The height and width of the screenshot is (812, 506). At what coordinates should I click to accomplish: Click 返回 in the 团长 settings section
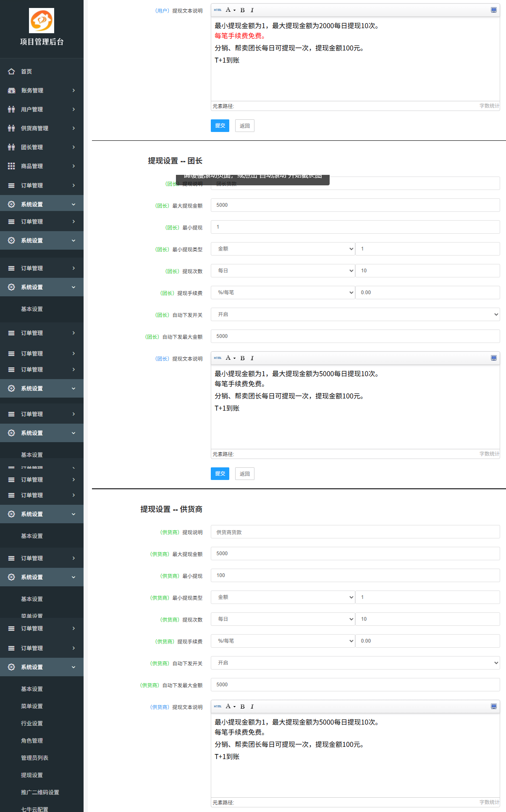tap(245, 474)
